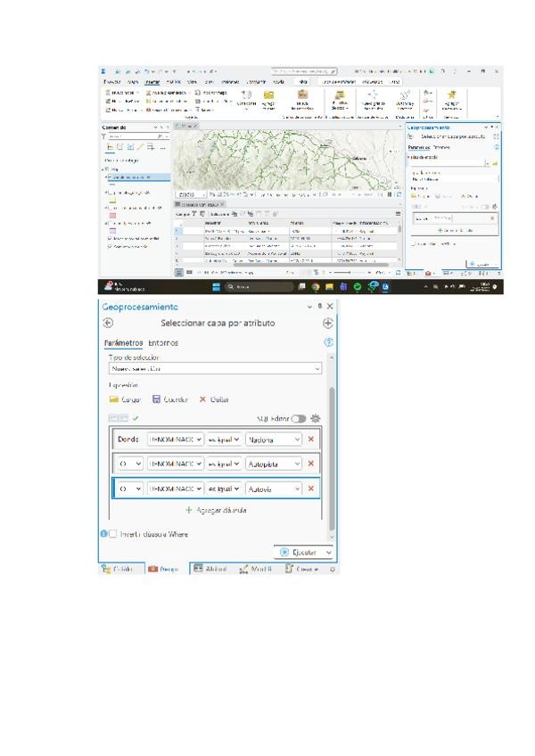Select the pencil List by Editing icon in Contenido
The width and height of the screenshot is (535, 756).
pos(140,146)
